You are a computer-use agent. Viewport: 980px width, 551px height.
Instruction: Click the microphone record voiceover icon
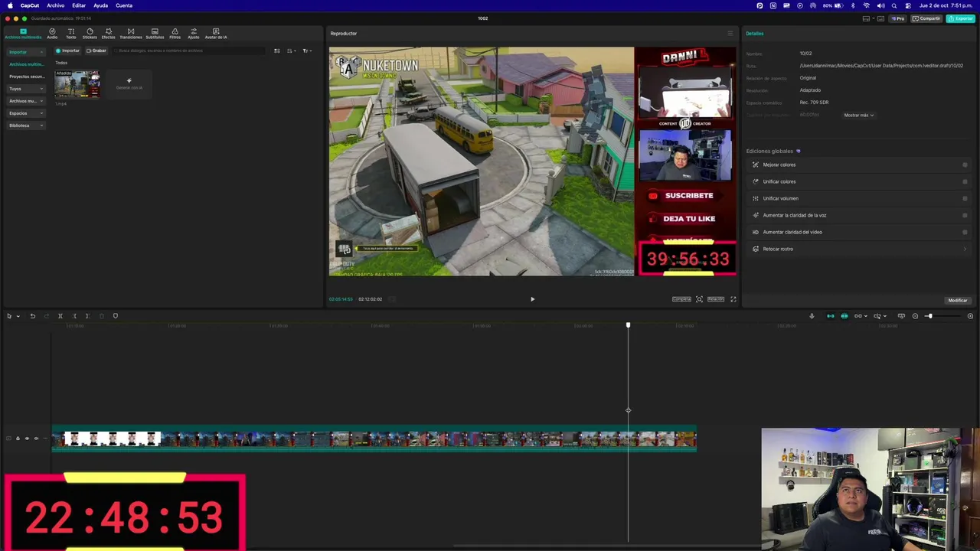click(812, 316)
